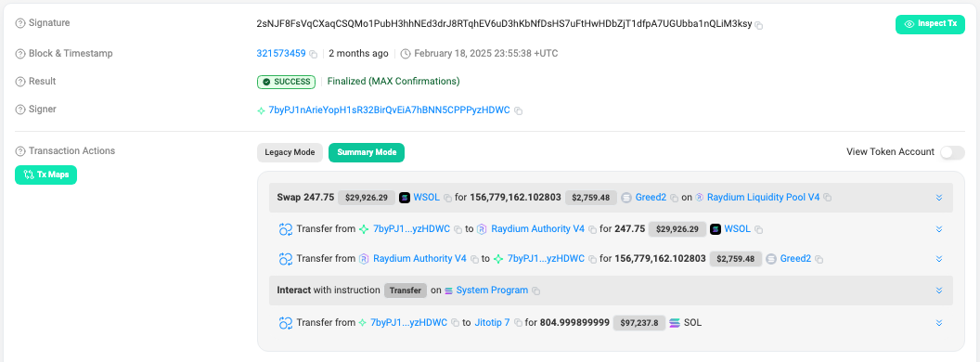The height and width of the screenshot is (362, 980).
Task: Copy Raydium Liquidity Pool V4 address
Action: click(x=827, y=198)
